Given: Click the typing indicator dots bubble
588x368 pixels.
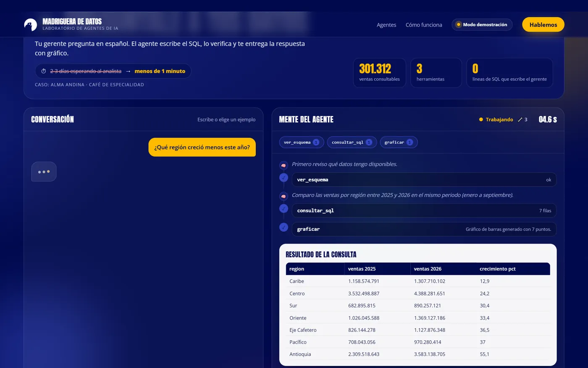Looking at the screenshot, I should (44, 172).
